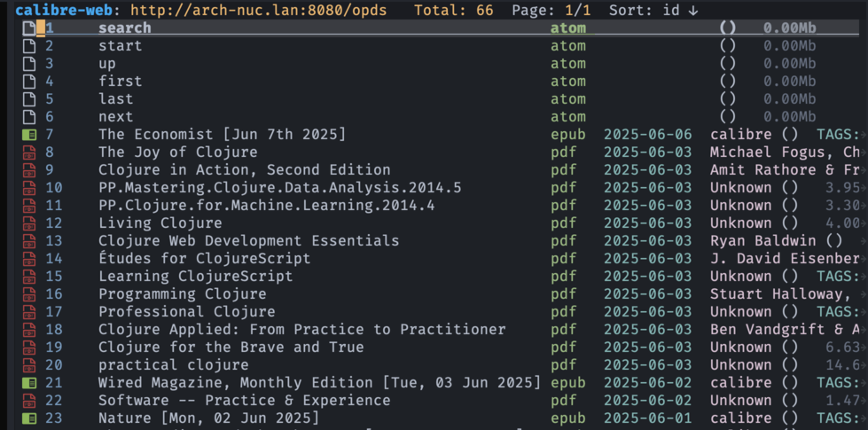Select the start navigation entry
Viewport: 868px width, 430px height.
(120, 46)
